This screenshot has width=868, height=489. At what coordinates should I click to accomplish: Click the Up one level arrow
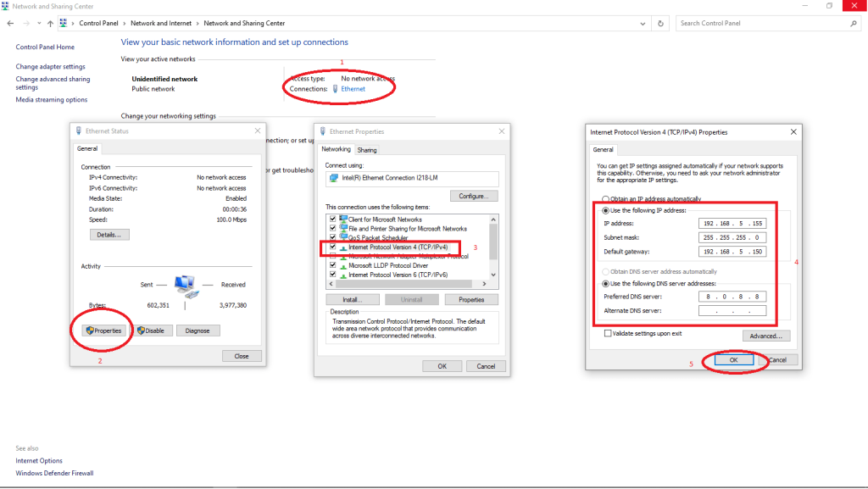click(x=50, y=23)
